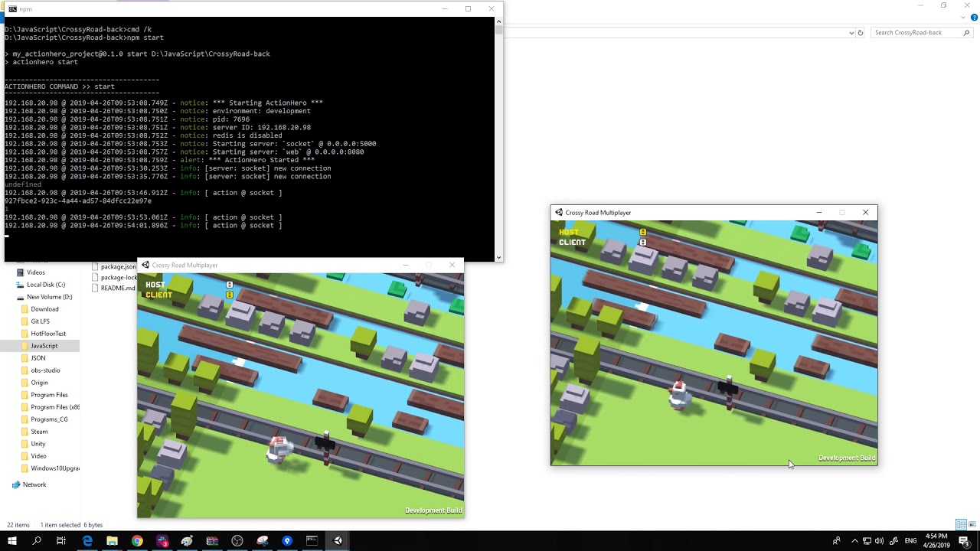Switch to the Unity game taskbar icon

pyautogui.click(x=338, y=541)
